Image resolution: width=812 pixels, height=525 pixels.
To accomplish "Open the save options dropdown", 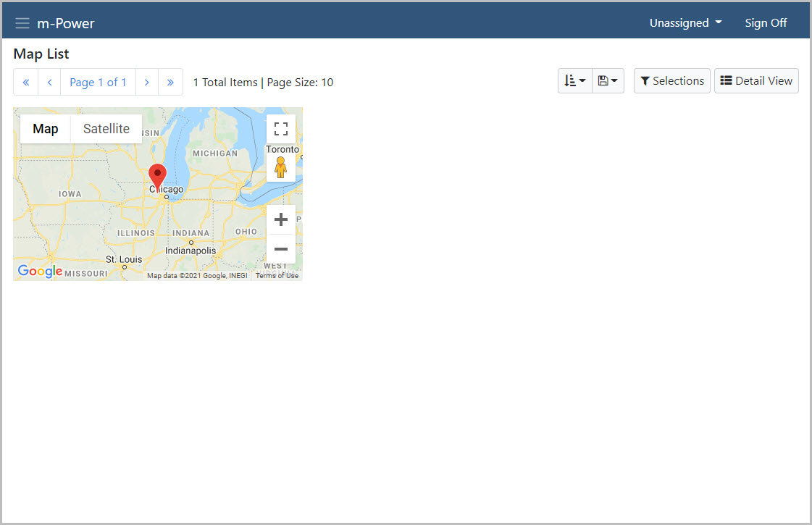I will pyautogui.click(x=608, y=81).
